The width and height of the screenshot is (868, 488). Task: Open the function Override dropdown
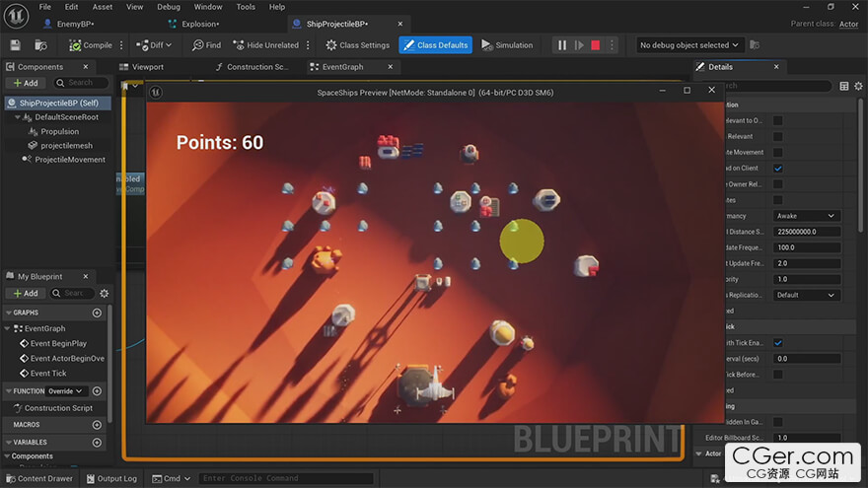67,391
